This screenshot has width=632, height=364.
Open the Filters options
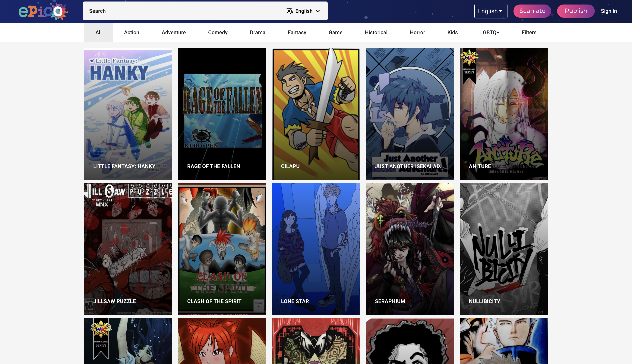coord(529,32)
